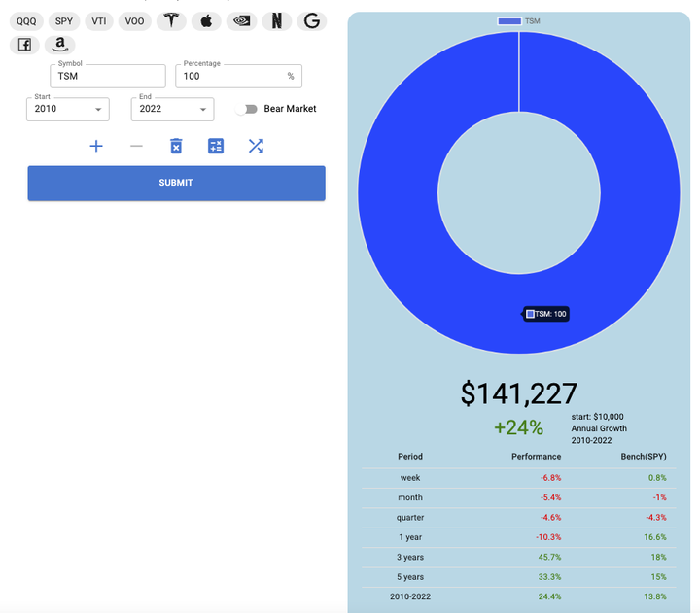This screenshot has width=700, height=613.
Task: Click the 3 years row label
Action: 410,557
